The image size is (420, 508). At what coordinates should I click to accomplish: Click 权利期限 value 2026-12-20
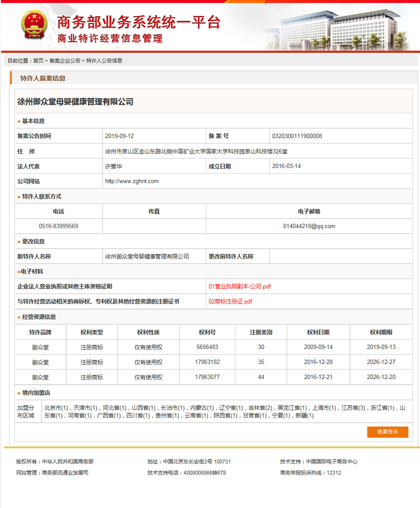(x=381, y=377)
